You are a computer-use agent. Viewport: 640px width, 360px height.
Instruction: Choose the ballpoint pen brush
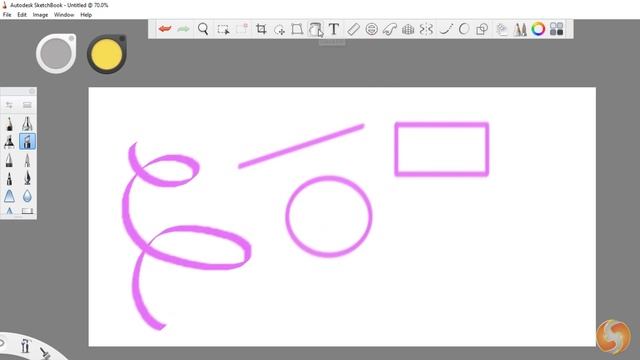[9, 160]
